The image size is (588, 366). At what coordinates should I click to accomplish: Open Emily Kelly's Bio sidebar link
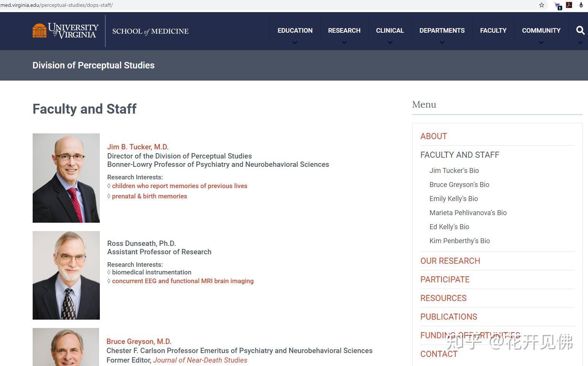454,198
